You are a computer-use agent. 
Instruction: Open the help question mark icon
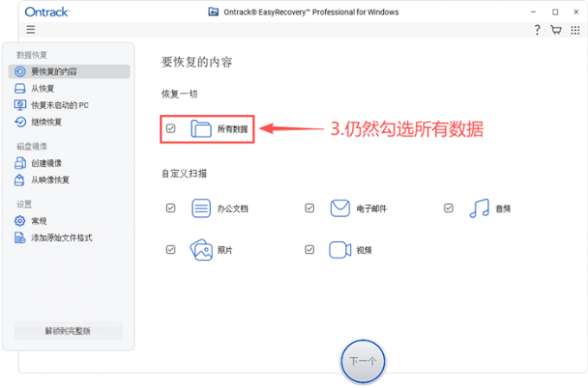point(537,29)
